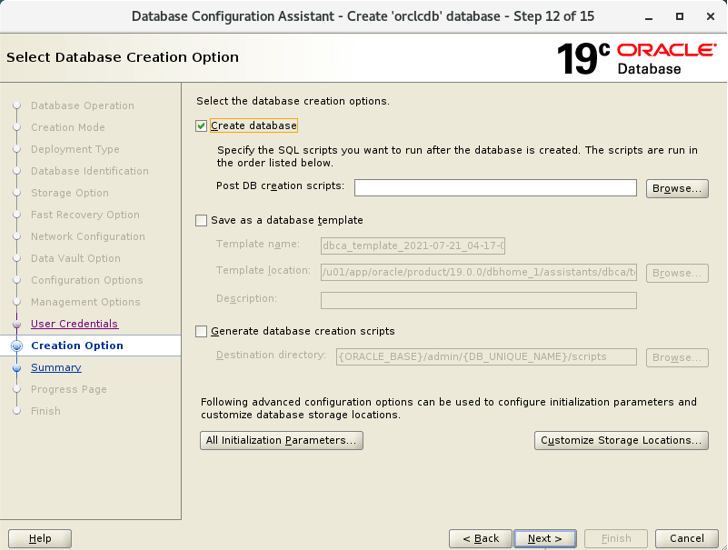Image resolution: width=728 pixels, height=550 pixels.
Task: Click the Oracle 19c Database logo
Action: coord(637,58)
